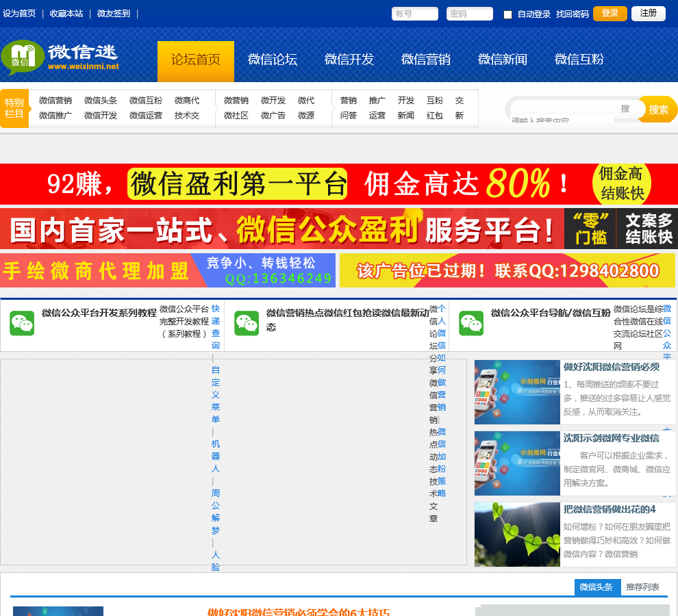
Task: Open the 微信公众平台导航/微信互粉 heading
Action: point(551,313)
